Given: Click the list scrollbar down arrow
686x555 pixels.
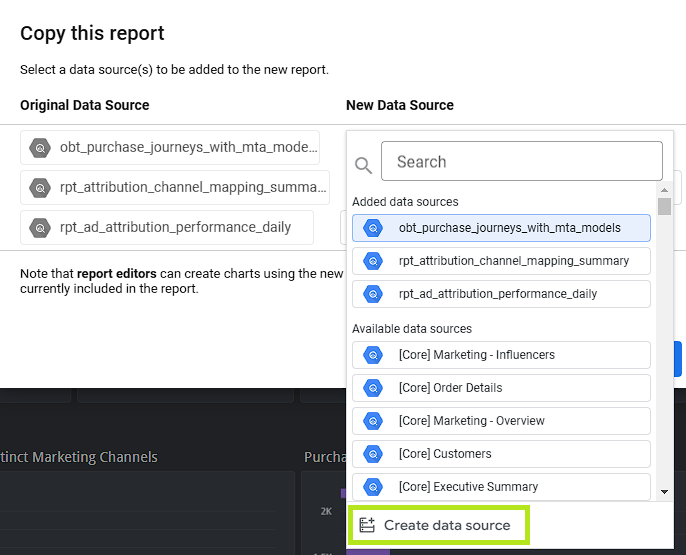Looking at the screenshot, I should click(664, 492).
